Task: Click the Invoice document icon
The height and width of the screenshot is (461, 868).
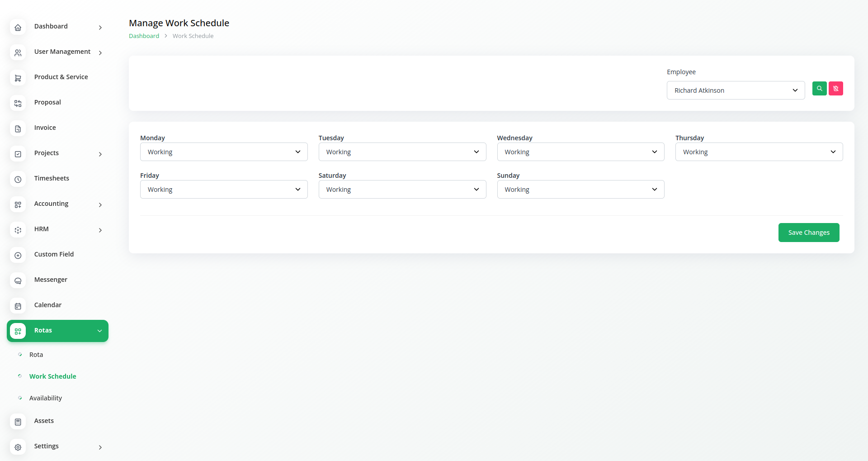Action: click(18, 129)
